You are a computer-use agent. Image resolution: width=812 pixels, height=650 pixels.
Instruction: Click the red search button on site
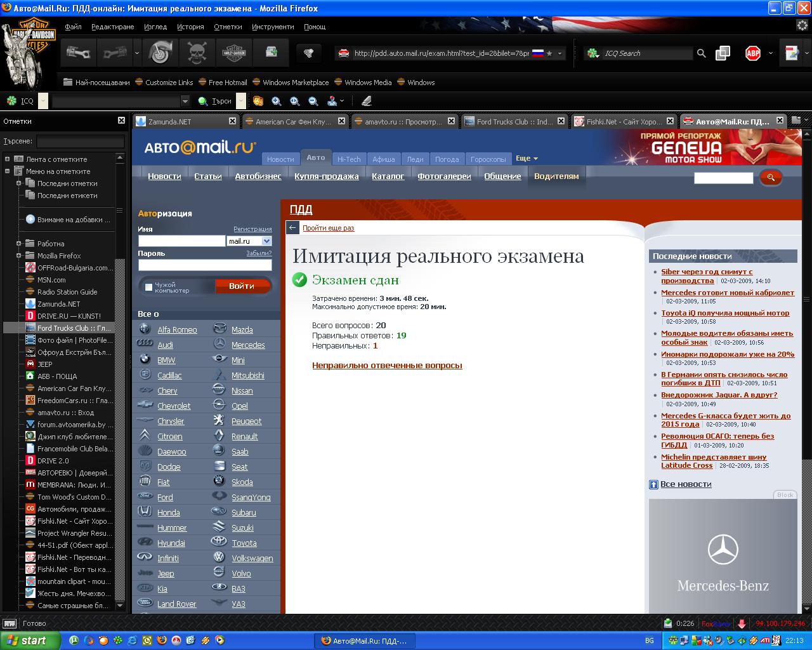point(771,178)
